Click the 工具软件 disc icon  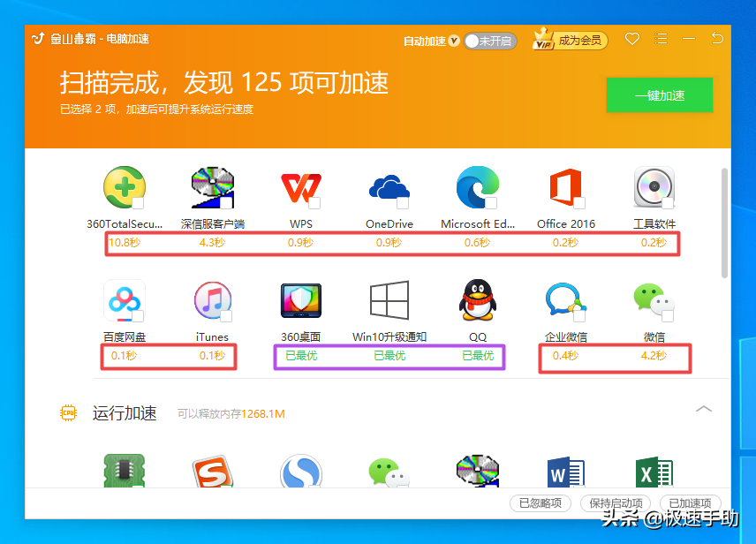coord(654,187)
